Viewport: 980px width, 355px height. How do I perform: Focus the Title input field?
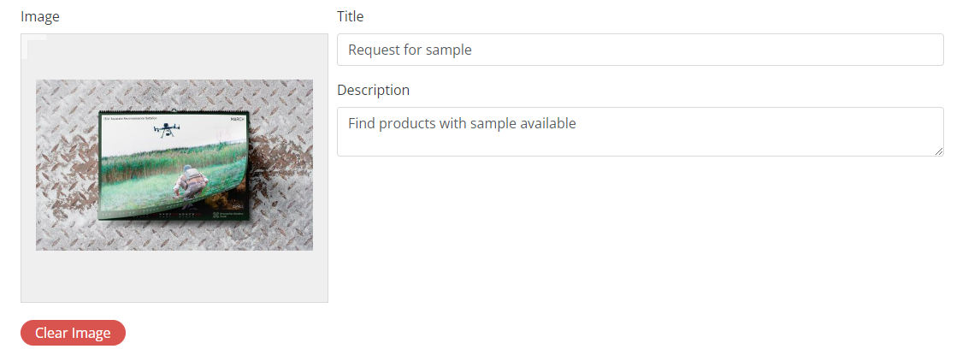click(640, 50)
